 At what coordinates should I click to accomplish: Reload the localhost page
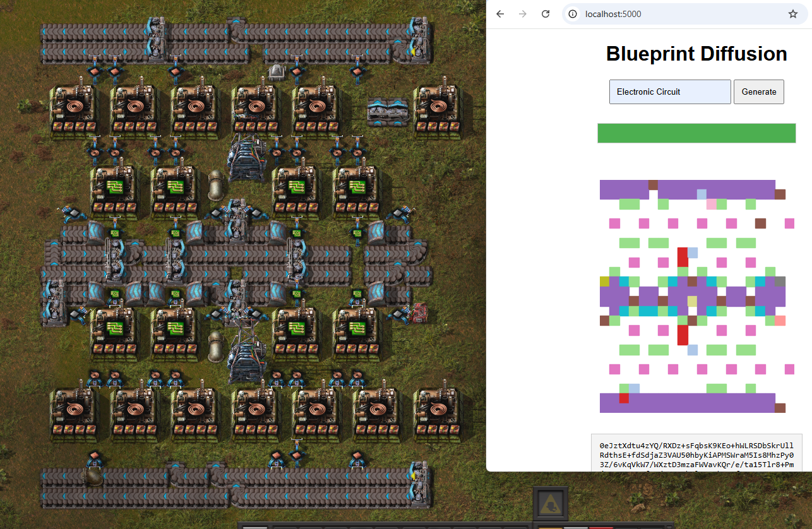point(546,14)
